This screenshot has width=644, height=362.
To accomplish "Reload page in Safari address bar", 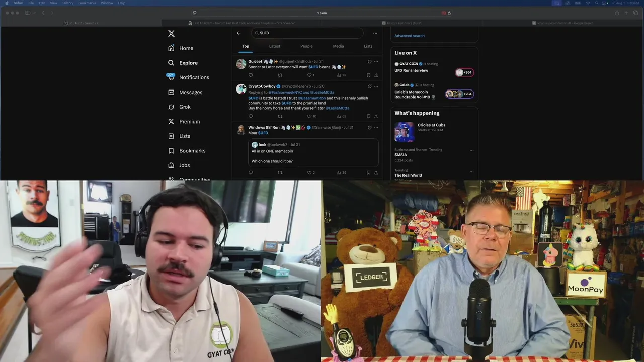I will tap(449, 13).
